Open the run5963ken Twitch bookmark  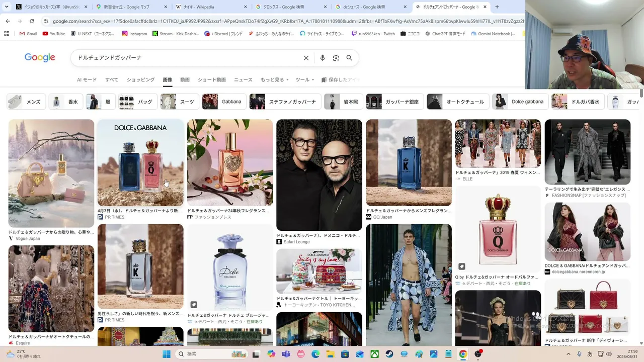click(x=373, y=34)
